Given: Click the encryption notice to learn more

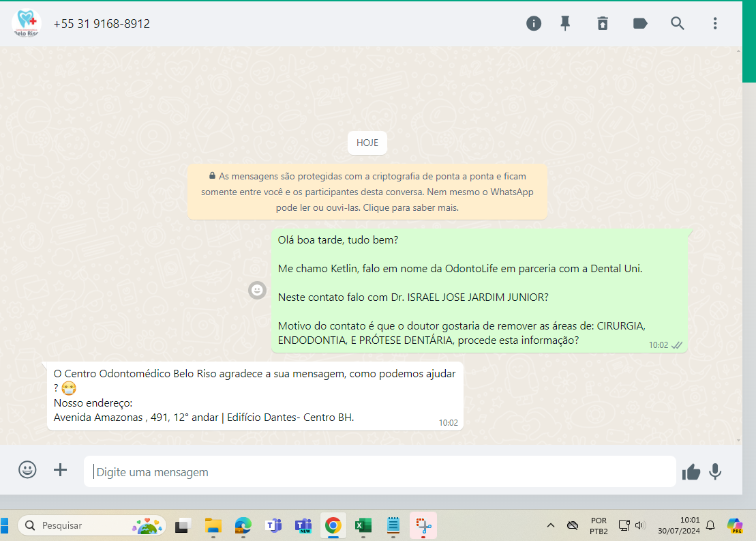Looking at the screenshot, I should [x=367, y=192].
